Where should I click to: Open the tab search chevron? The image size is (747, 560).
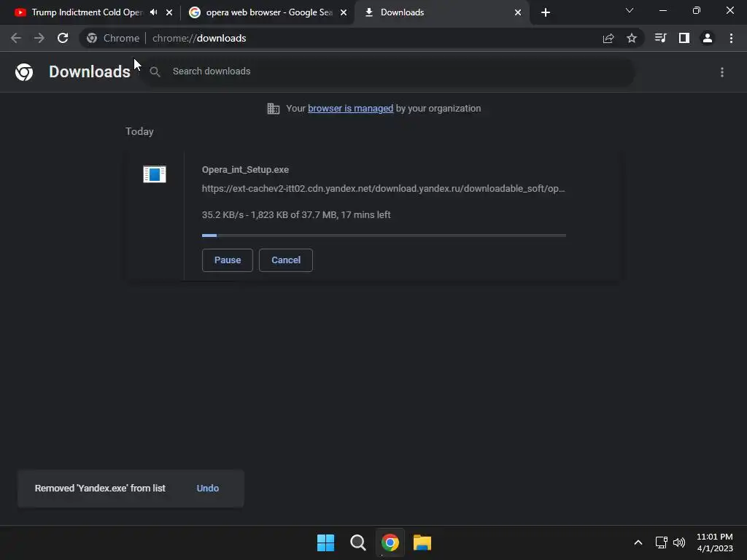click(x=630, y=10)
